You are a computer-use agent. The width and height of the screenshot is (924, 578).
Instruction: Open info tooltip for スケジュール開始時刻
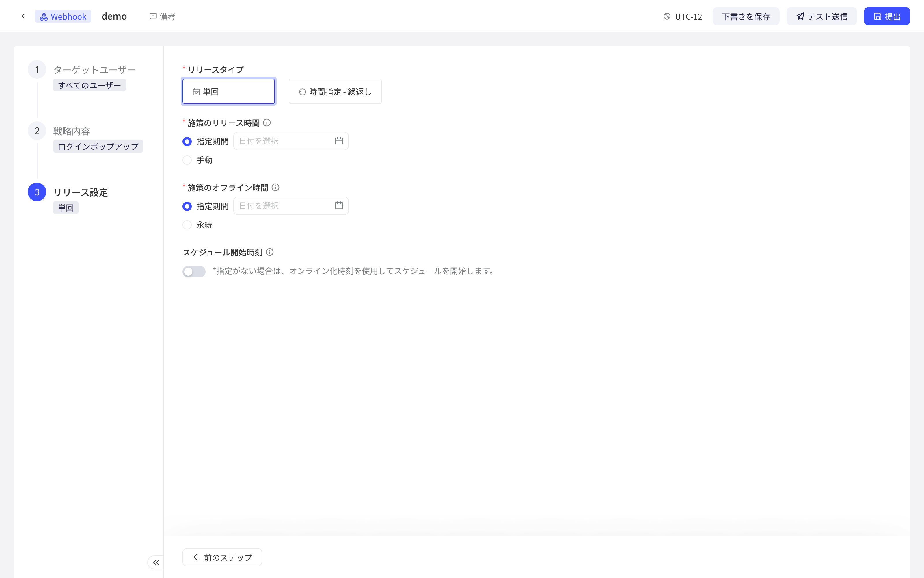pos(270,252)
